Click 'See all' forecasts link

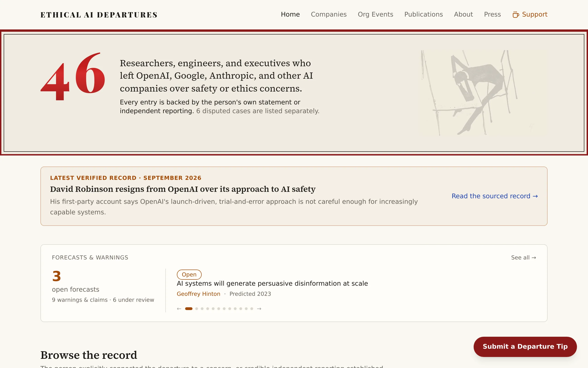click(523, 258)
